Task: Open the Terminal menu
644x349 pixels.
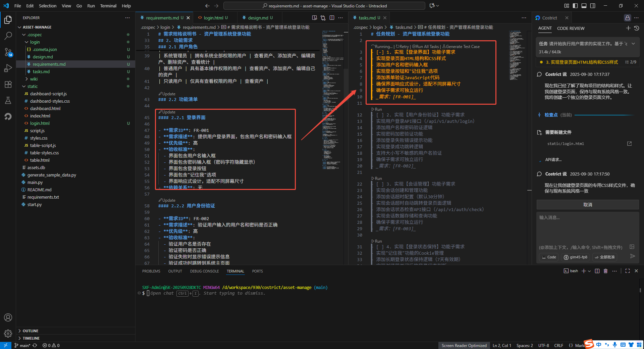Action: pyautogui.click(x=108, y=6)
